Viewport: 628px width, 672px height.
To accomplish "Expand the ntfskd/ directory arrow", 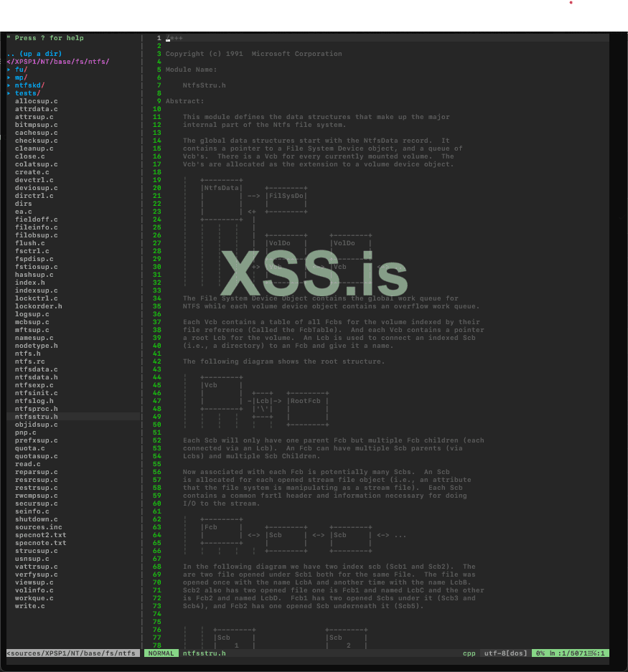I will [x=9, y=85].
